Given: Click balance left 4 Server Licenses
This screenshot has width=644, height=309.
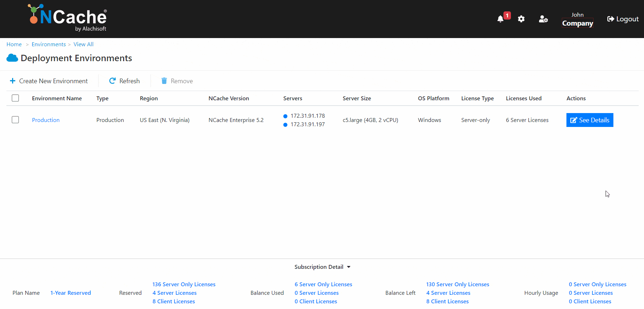Looking at the screenshot, I should tap(448, 293).
